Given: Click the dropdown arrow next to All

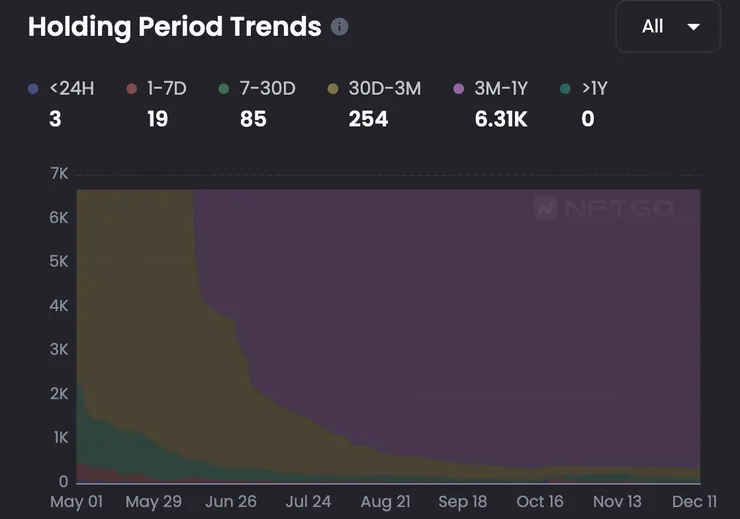Looking at the screenshot, I should pos(694,27).
